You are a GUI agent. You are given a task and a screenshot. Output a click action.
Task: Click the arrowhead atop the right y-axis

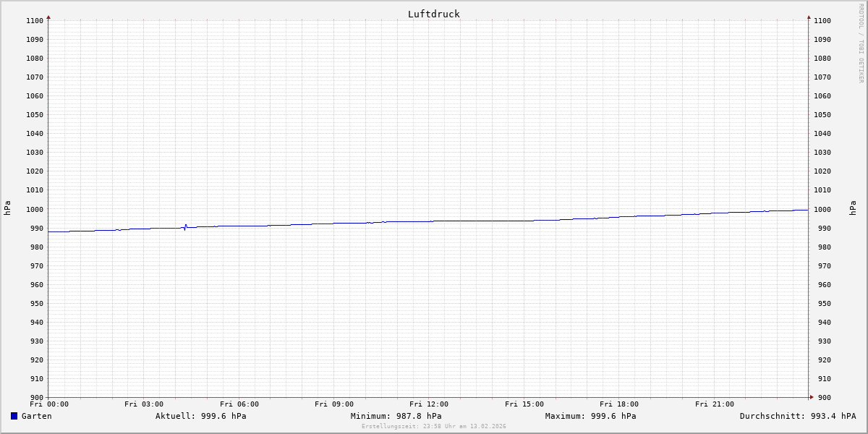point(809,17)
